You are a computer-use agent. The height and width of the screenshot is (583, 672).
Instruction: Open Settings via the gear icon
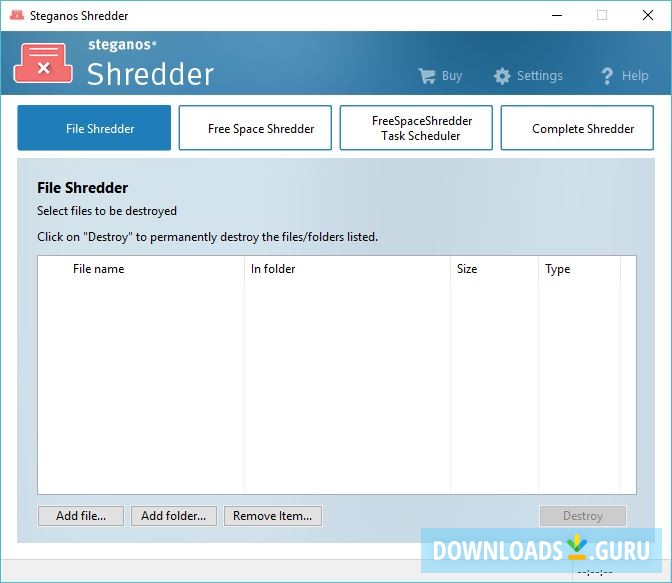pyautogui.click(x=502, y=76)
